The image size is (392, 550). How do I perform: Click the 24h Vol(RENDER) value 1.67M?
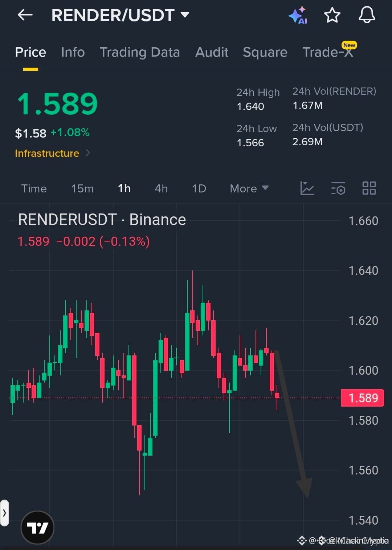point(307,105)
